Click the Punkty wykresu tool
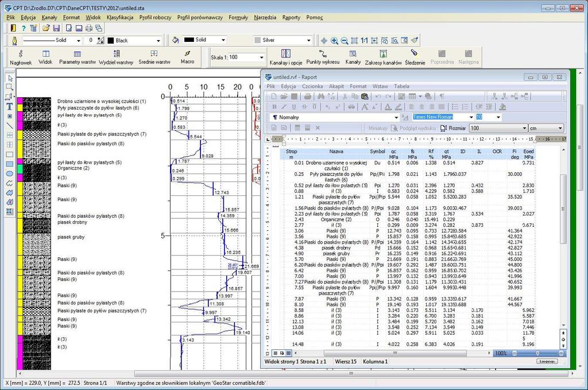 323,57
